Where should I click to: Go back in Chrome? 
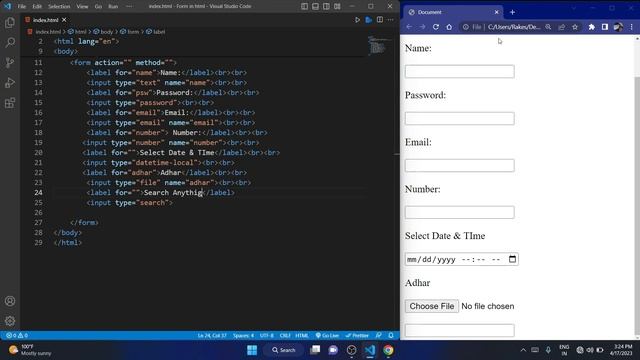coord(409,27)
